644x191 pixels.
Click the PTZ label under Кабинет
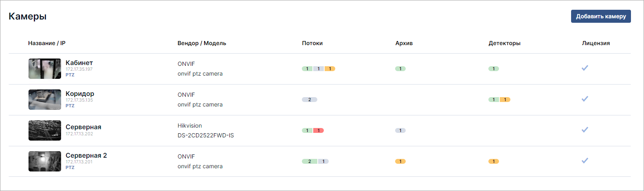point(70,75)
